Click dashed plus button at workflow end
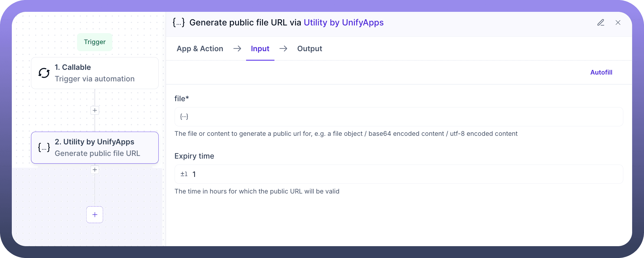This screenshot has width=644, height=258. (95, 215)
